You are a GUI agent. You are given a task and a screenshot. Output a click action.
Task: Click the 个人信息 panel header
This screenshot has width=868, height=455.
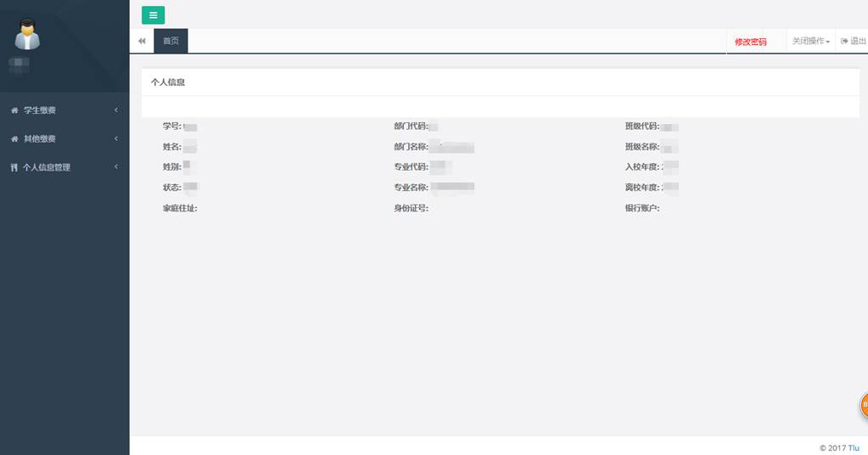[168, 82]
